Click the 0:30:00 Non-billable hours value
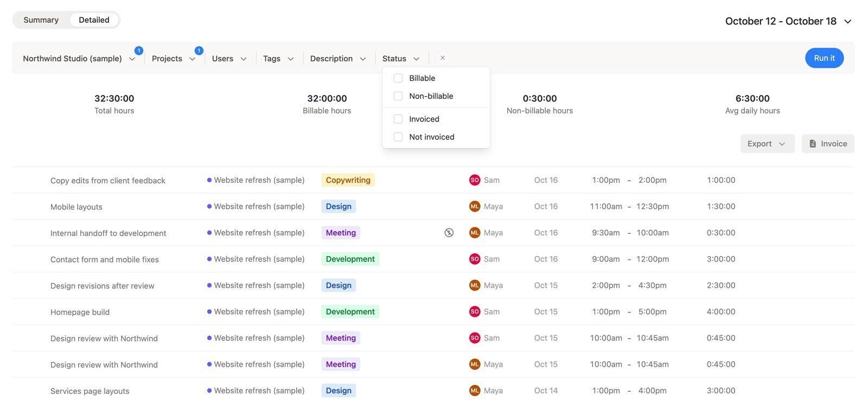Viewport: 868px width, 402px height. click(x=540, y=98)
